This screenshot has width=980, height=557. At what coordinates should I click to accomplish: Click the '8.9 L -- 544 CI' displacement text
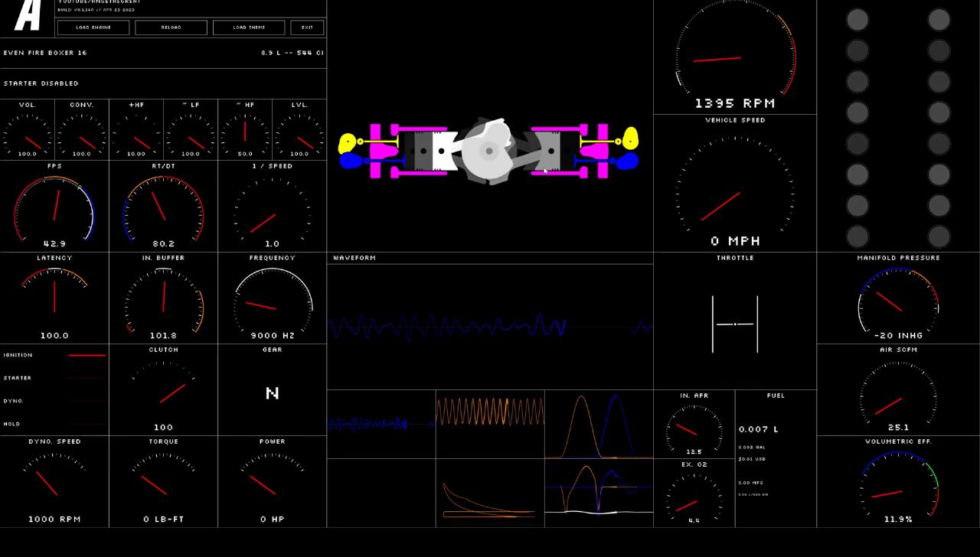click(x=292, y=53)
